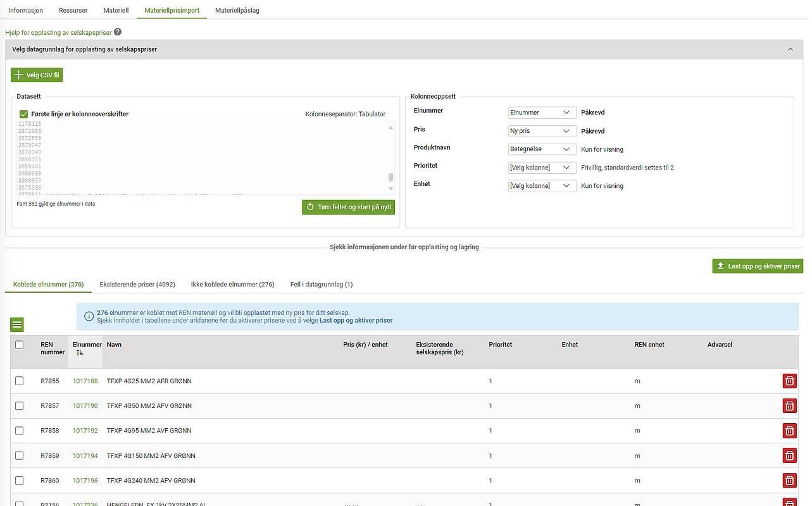This screenshot has width=812, height=506.
Task: Click the R7860 REN number cell
Action: click(50, 481)
